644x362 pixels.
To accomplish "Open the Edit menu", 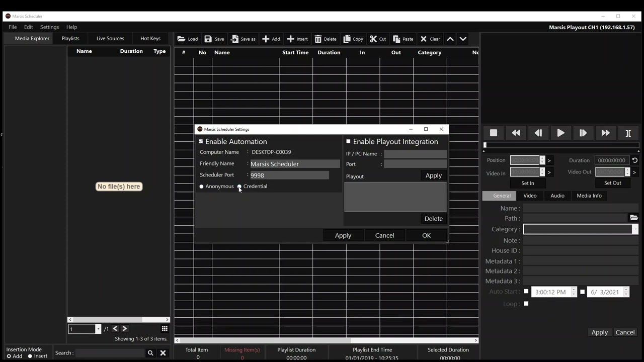I will [x=28, y=27].
